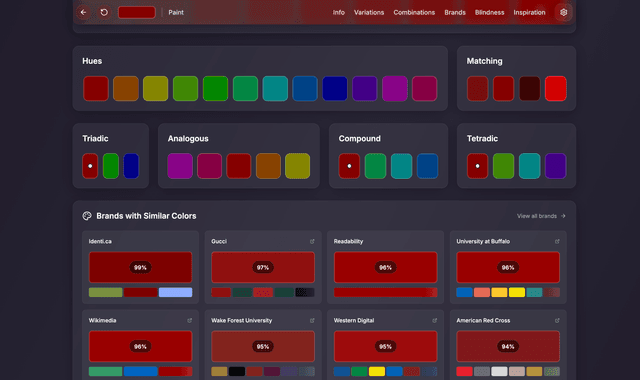Click Brands with Similar Colors heading
This screenshot has width=640, height=380.
[x=146, y=216]
